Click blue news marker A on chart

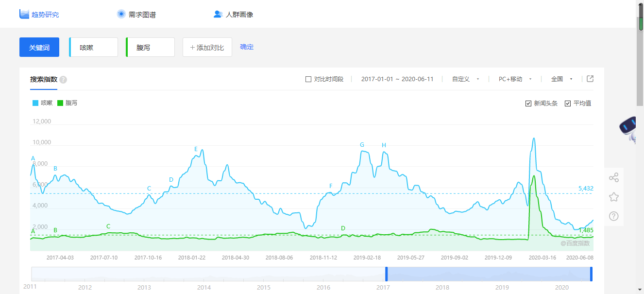pos(33,158)
